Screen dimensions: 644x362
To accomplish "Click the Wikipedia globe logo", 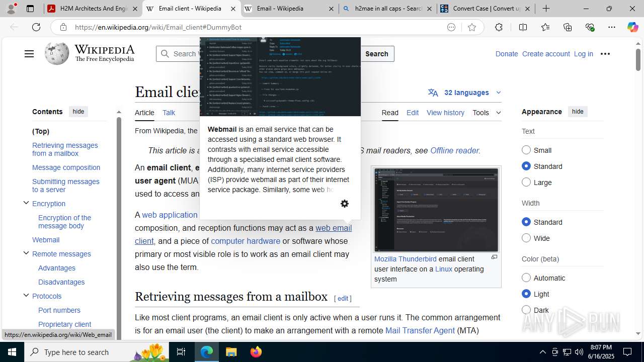I will click(56, 53).
